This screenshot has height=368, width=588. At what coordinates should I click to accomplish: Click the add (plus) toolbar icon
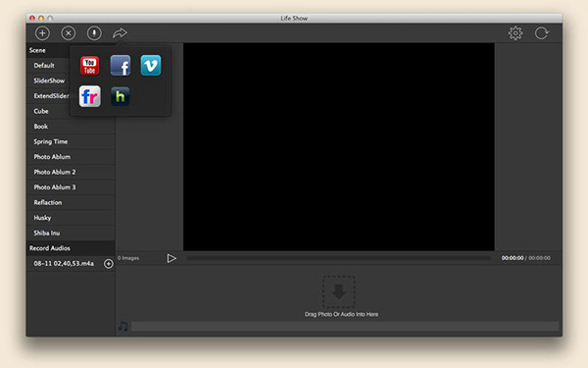click(x=42, y=33)
